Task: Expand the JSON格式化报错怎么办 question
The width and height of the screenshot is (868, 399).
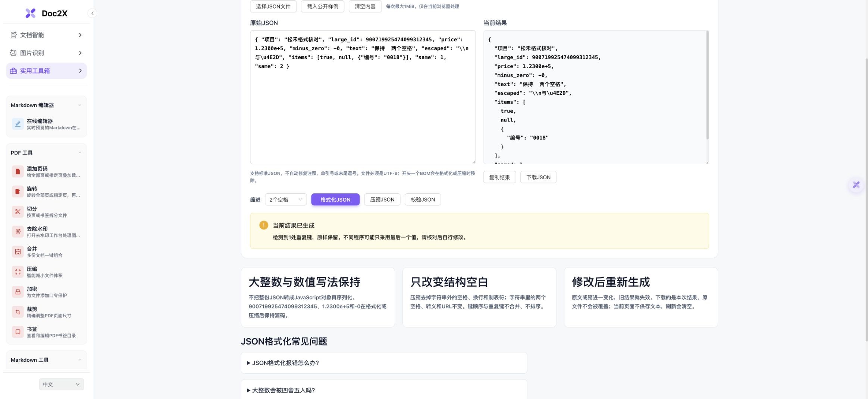Action: [384, 363]
